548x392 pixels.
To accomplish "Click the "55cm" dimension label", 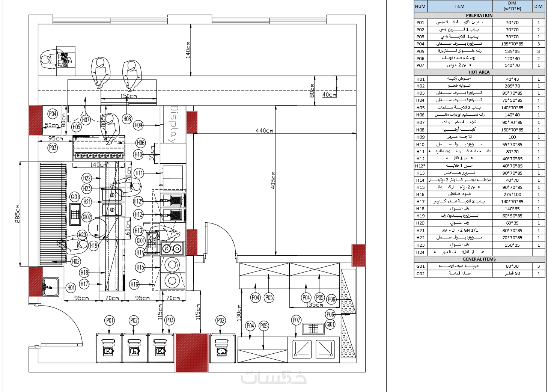I will [x=152, y=153].
